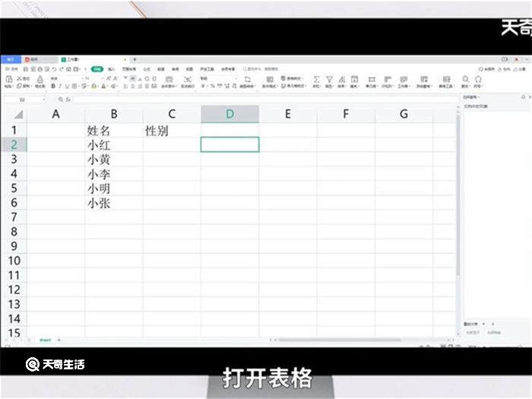Screen dimensions: 532x399
Task: Open the 插入 (Insert) ribbon tab
Action: click(112, 69)
